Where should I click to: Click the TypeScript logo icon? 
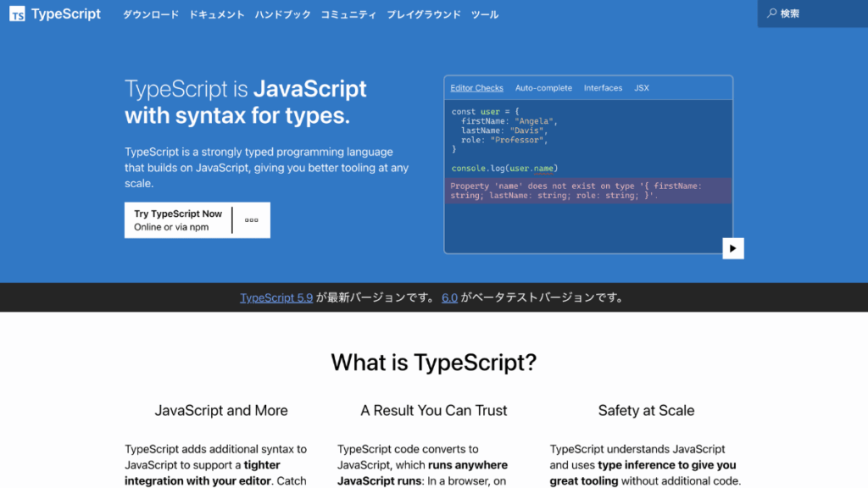17,14
